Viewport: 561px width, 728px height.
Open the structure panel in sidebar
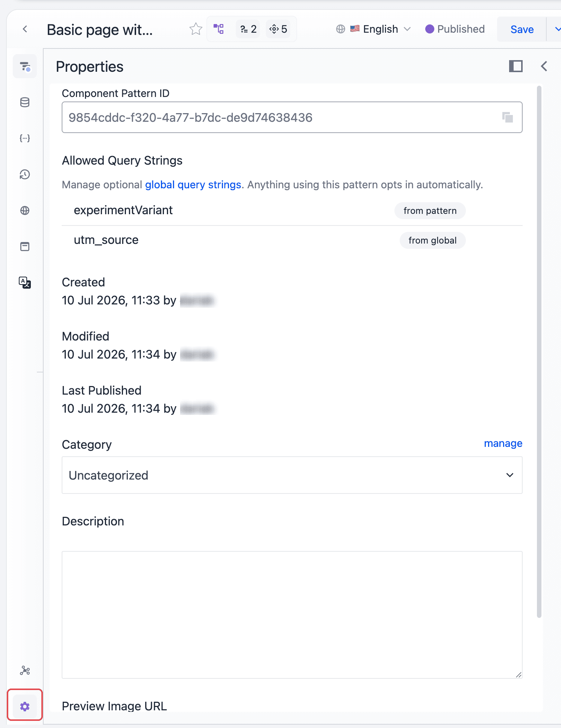[x=25, y=67]
